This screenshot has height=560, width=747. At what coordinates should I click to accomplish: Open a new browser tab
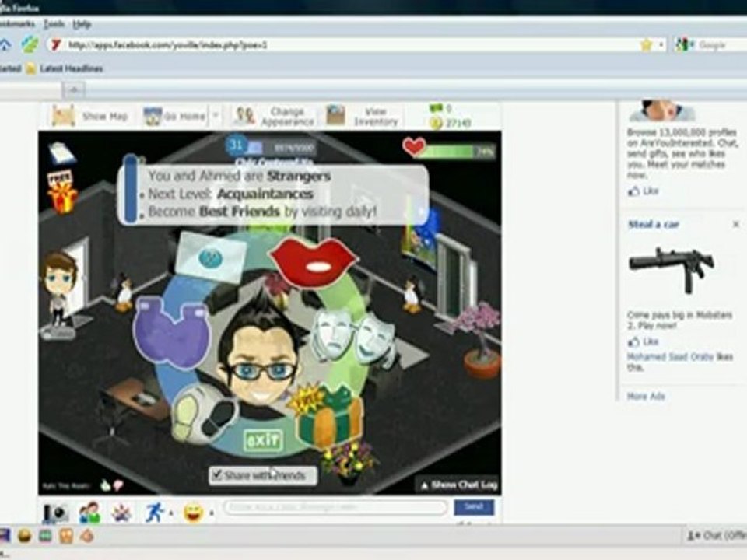pyautogui.click(x=74, y=89)
